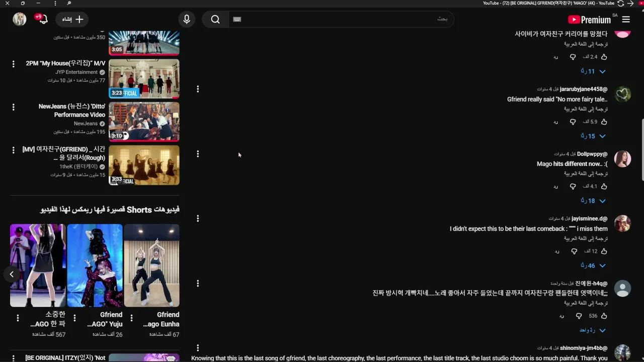Click the YouTube Premium logo
Screen dimensions: 644x362
pyautogui.click(x=589, y=20)
